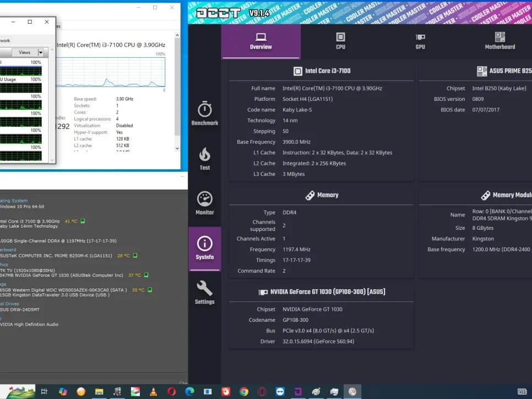The image size is (532, 399).
Task: Click the BIOS date value 07/07/2017
Action: click(486, 110)
